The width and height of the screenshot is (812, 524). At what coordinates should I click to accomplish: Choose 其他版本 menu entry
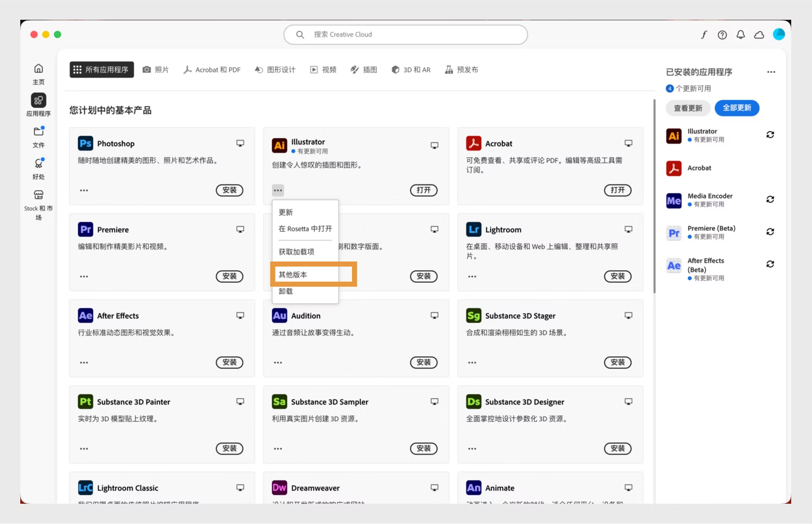[305, 275]
